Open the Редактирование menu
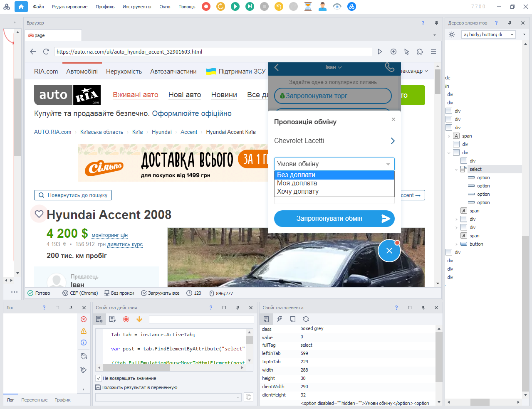 tap(69, 7)
